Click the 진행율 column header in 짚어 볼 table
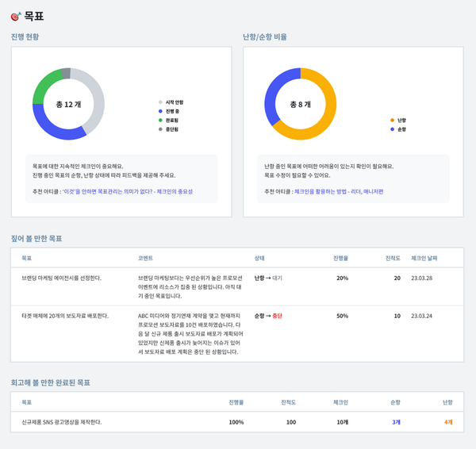Viewport: 476px width, 449px height. [340, 259]
